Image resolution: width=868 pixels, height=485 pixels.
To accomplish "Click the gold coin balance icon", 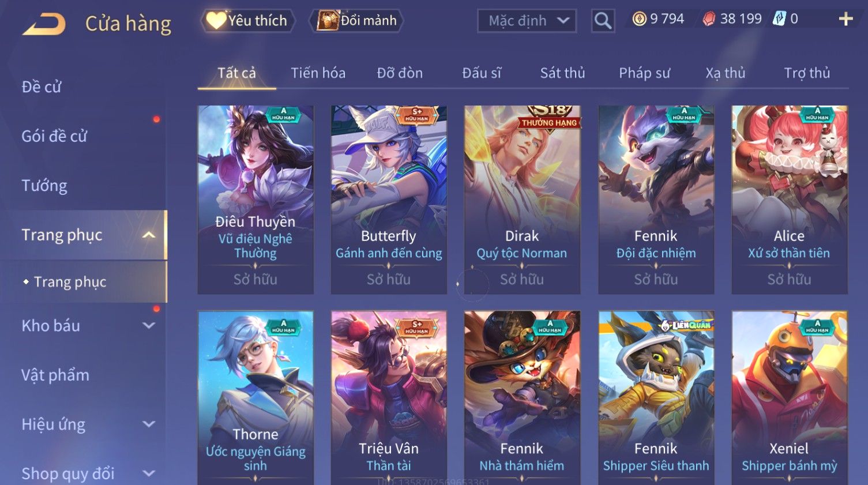I will pyautogui.click(x=639, y=19).
